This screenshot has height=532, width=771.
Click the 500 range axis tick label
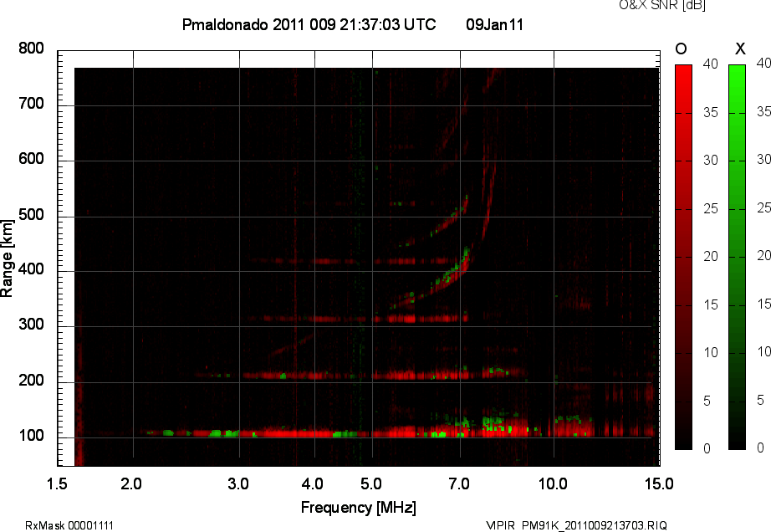coord(31,215)
